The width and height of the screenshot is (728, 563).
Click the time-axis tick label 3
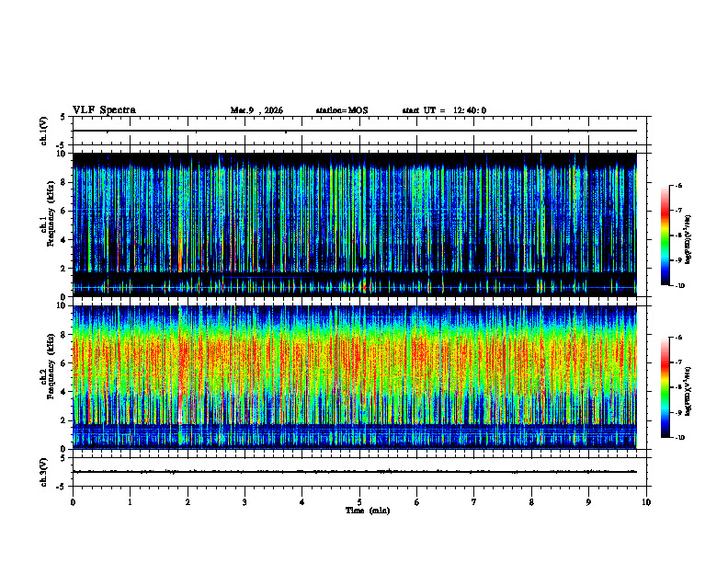coord(245,502)
